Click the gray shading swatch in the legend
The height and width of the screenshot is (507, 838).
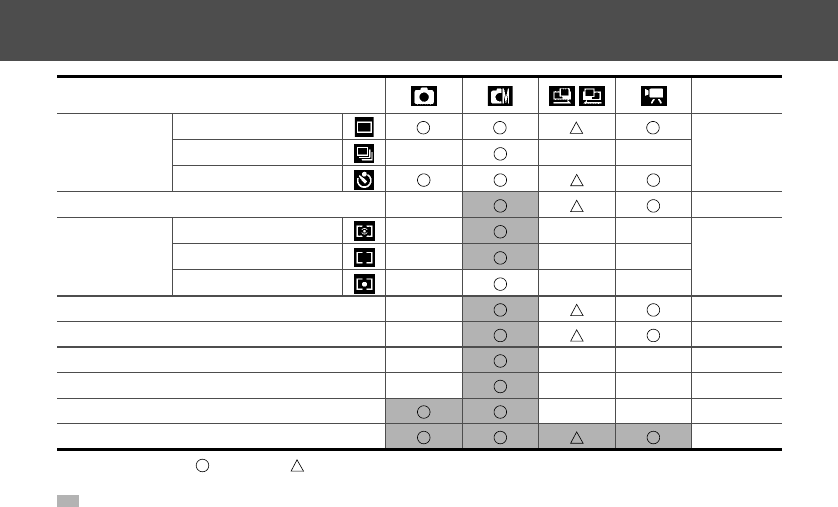(x=65, y=498)
